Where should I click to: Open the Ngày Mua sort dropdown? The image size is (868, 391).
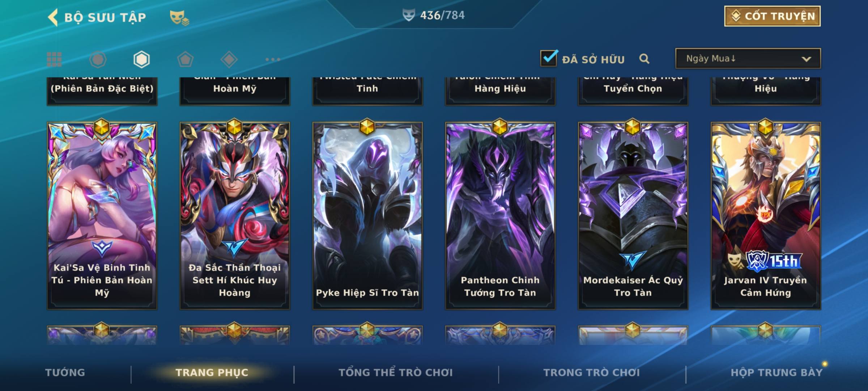[x=748, y=58]
